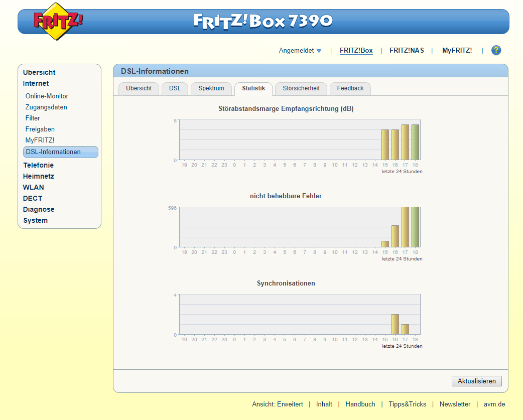Click the Aktualisieren button

[476, 381]
